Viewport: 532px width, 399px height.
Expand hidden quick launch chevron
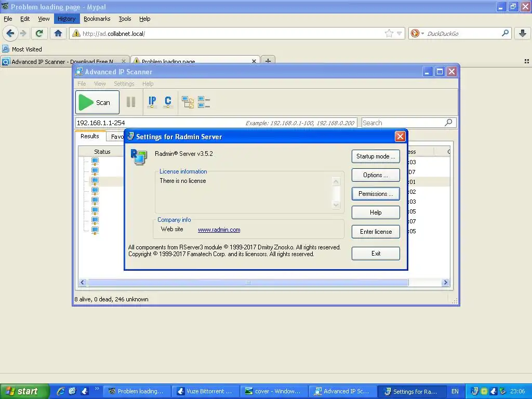coord(97,388)
